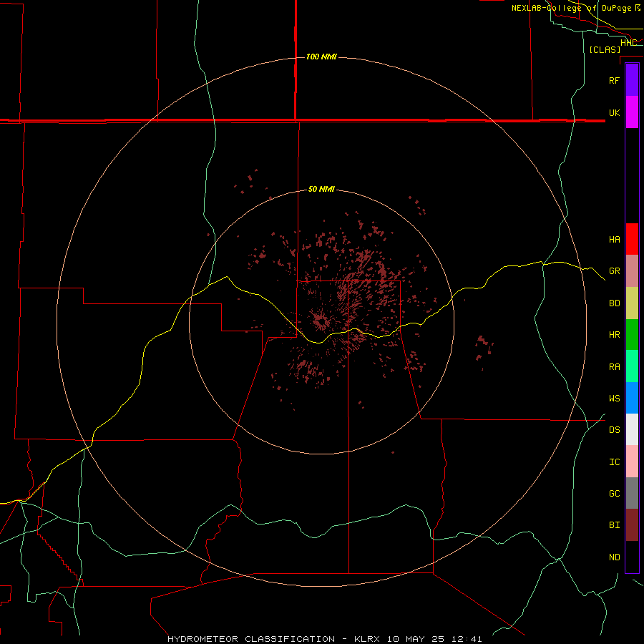
Task: Click the RA legend label
Action: 614,367
